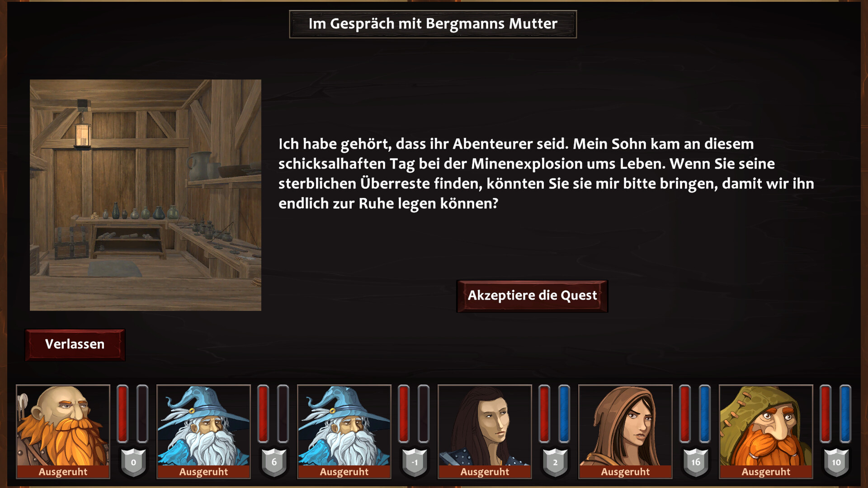The height and width of the screenshot is (488, 868).
Task: Click the shop interior scene image
Action: click(x=146, y=195)
